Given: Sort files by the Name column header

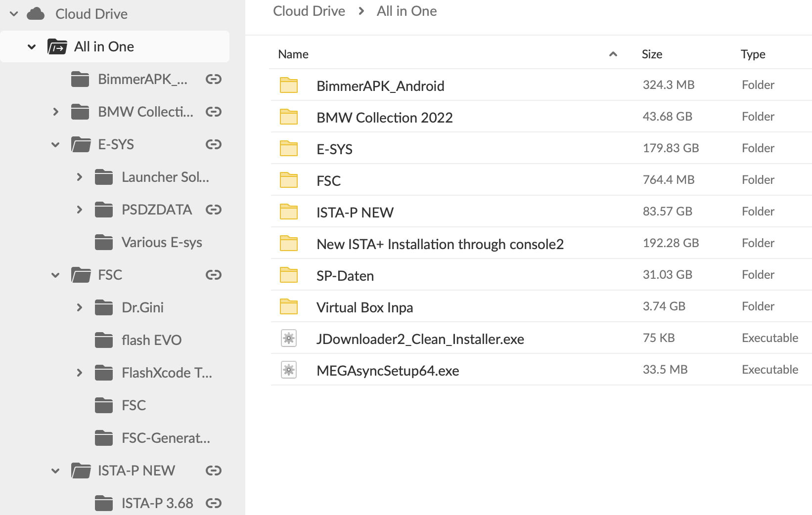Looking at the screenshot, I should click(293, 54).
